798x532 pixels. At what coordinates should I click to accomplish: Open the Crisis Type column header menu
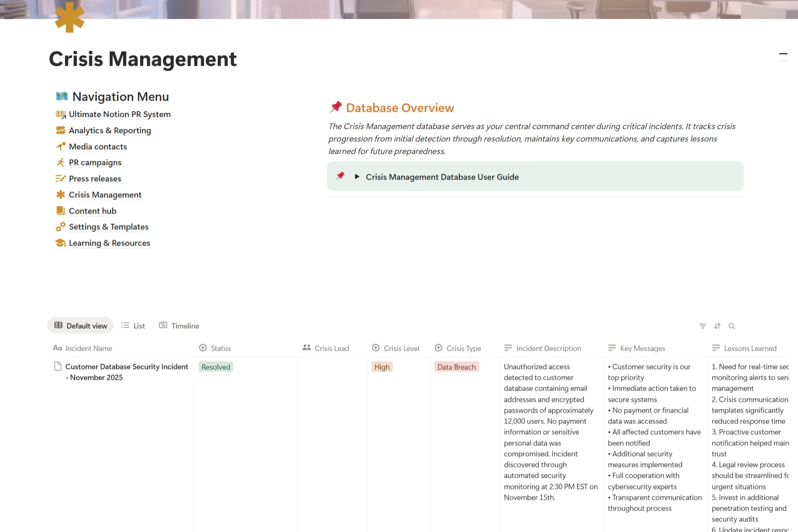463,348
